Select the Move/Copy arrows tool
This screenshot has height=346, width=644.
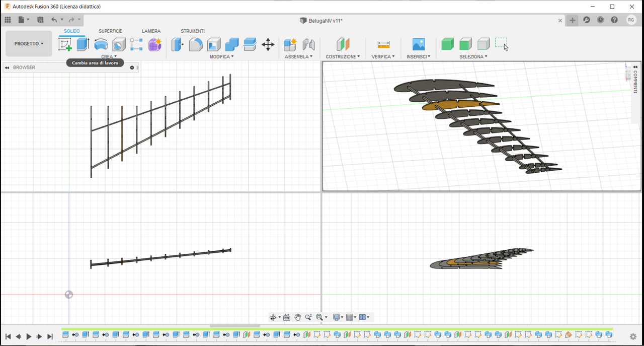tap(268, 44)
